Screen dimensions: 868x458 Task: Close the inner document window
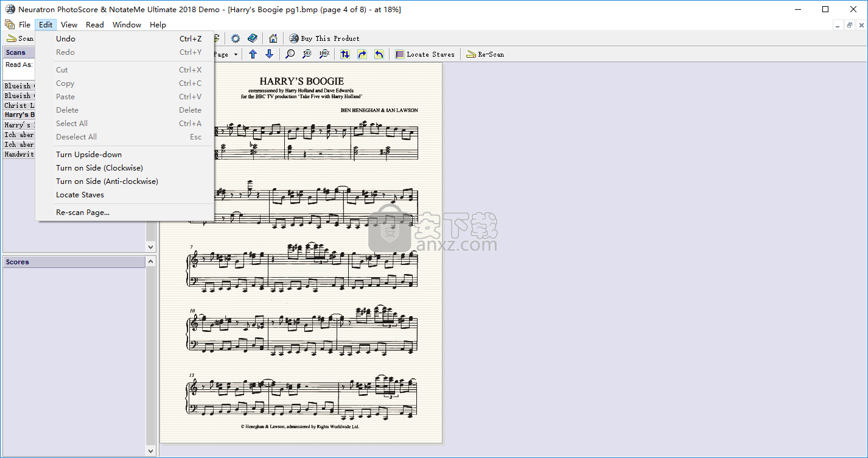click(861, 25)
